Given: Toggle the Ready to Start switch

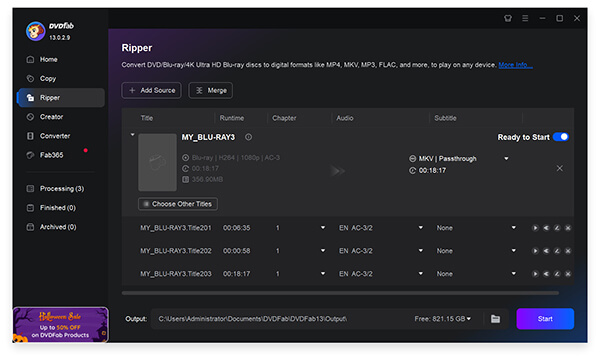Looking at the screenshot, I should tap(561, 137).
